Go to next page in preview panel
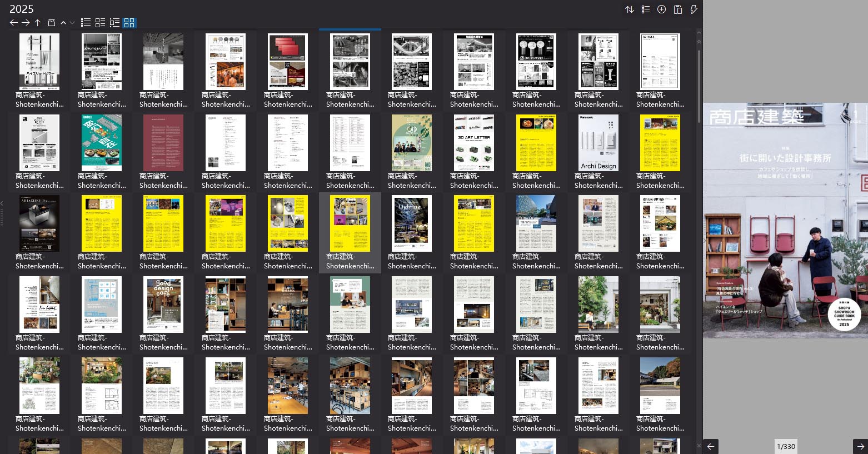868x454 pixels. [860, 446]
